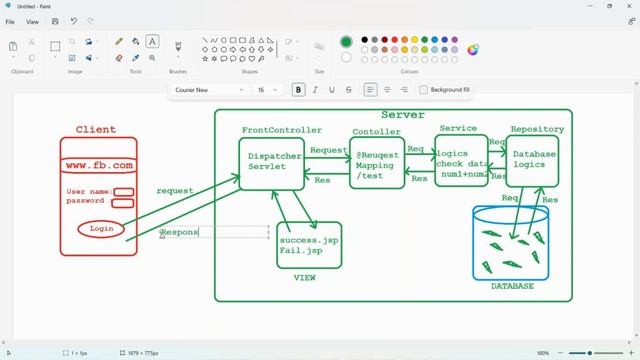This screenshot has height=360, width=640.
Task: Click the vertical scrollbar up arrow
Action: [636, 84]
